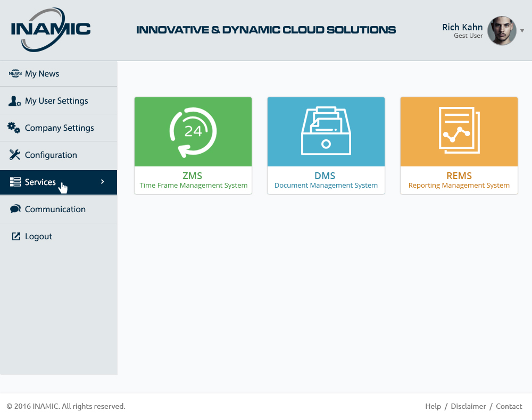Click the Configuration wrench icon
532x420 pixels.
click(15, 155)
